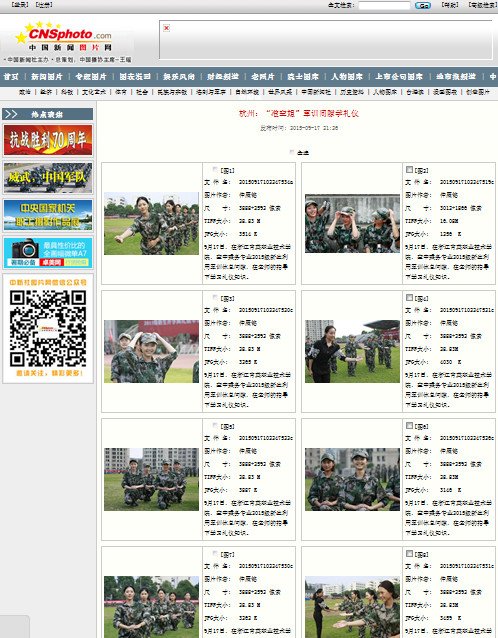This screenshot has width=498, height=638.
Task: Check the box for photo 图2
Action: coord(409,169)
